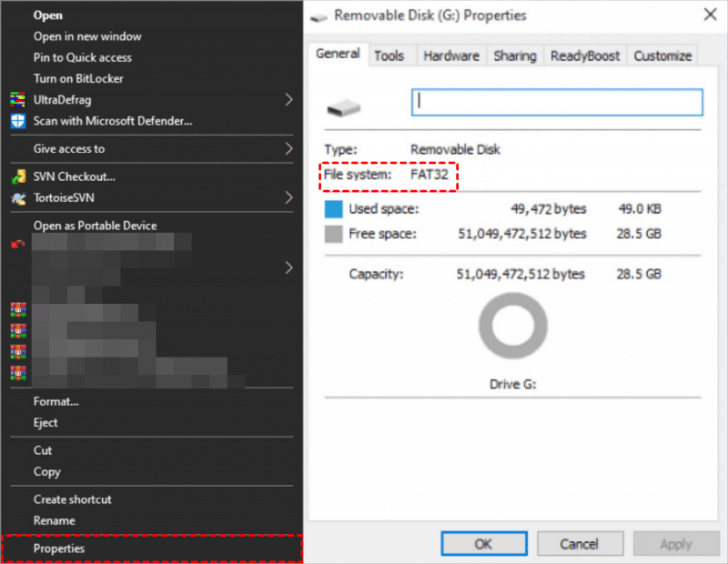Screen dimensions: 728x564
Task: Select Properties in the context menu
Action: click(59, 549)
